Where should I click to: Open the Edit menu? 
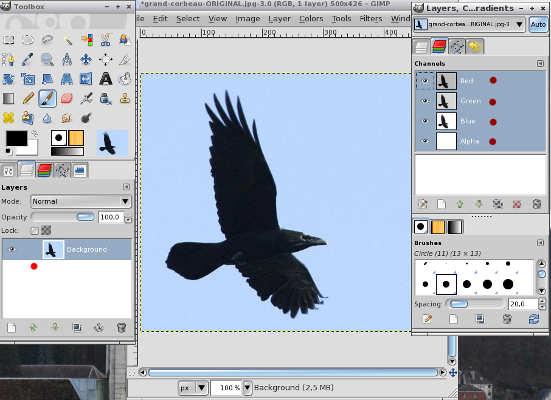tap(160, 19)
